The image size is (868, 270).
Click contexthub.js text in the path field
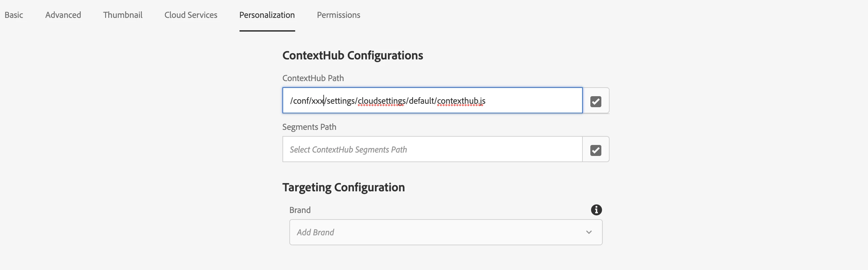click(461, 101)
